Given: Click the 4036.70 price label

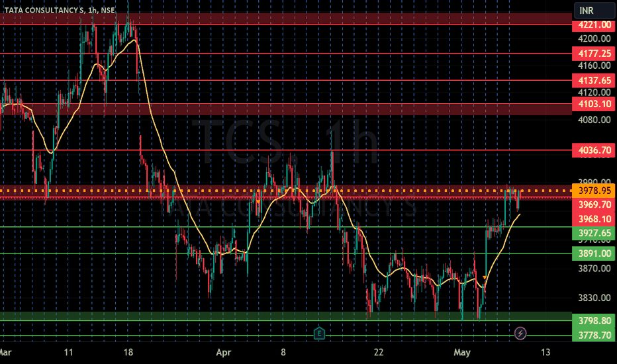Looking at the screenshot, I should [x=594, y=150].
